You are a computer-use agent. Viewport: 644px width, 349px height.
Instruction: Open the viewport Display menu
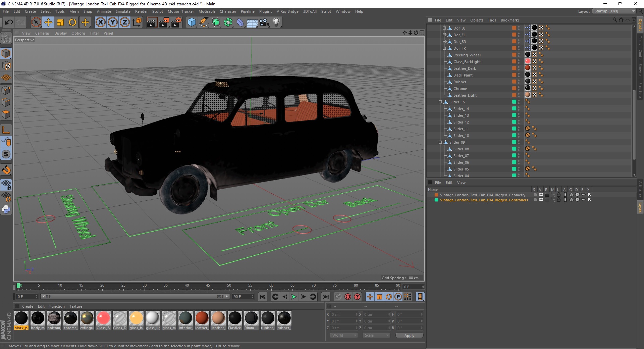60,33
